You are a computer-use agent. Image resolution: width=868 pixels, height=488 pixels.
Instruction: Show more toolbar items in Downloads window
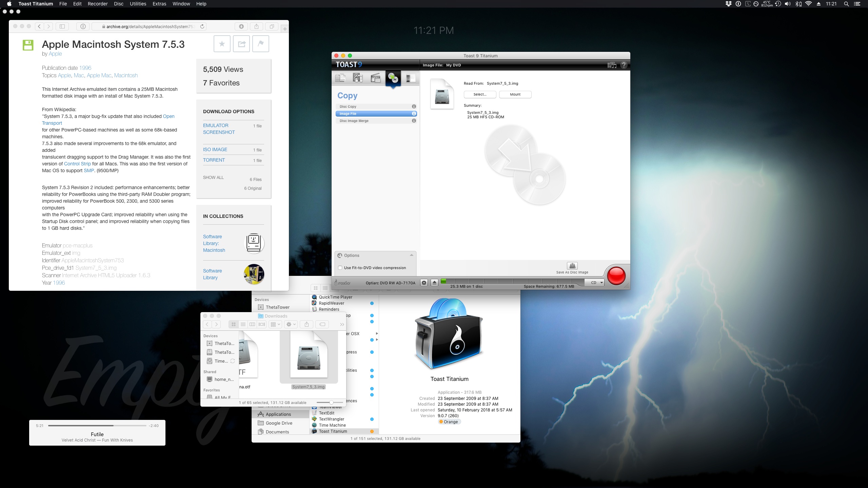342,324
